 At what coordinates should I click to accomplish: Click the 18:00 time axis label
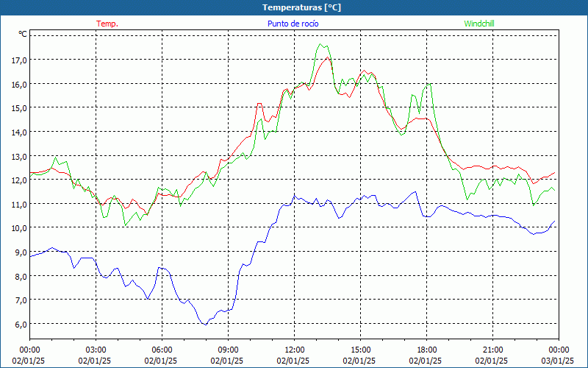[426, 350]
